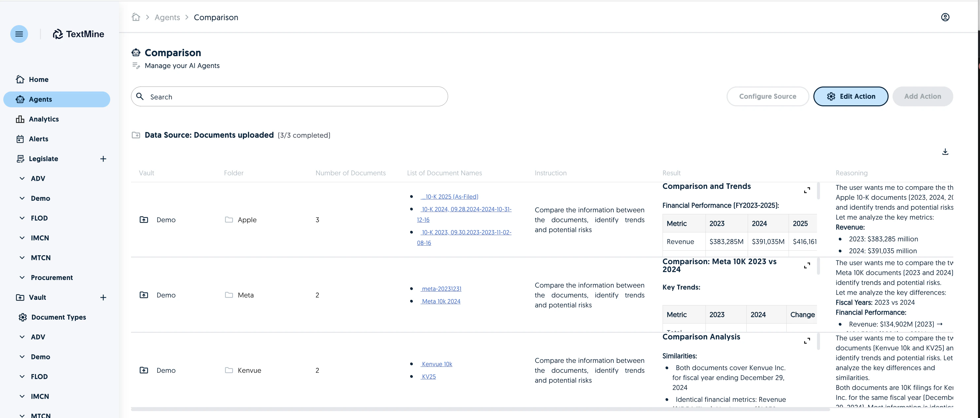Click the vault icon in Apple row
Screen dimensions: 980x418
pos(144,220)
